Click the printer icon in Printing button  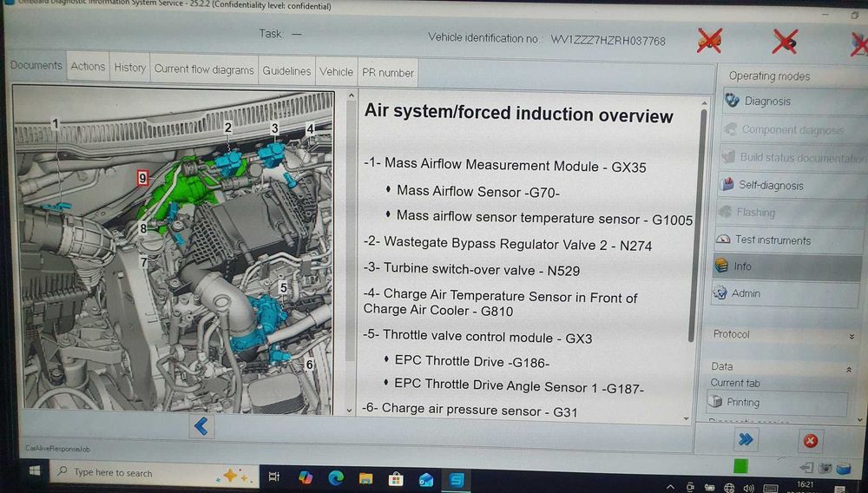point(716,401)
